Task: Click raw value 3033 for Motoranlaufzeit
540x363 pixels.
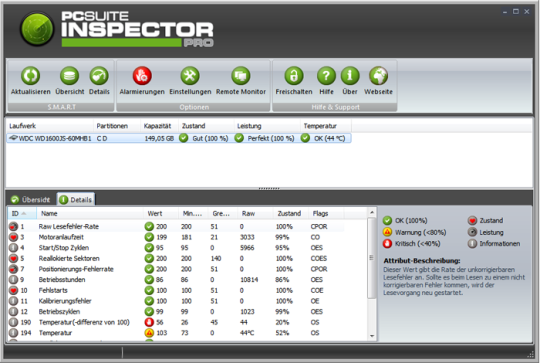Action: pos(247,237)
